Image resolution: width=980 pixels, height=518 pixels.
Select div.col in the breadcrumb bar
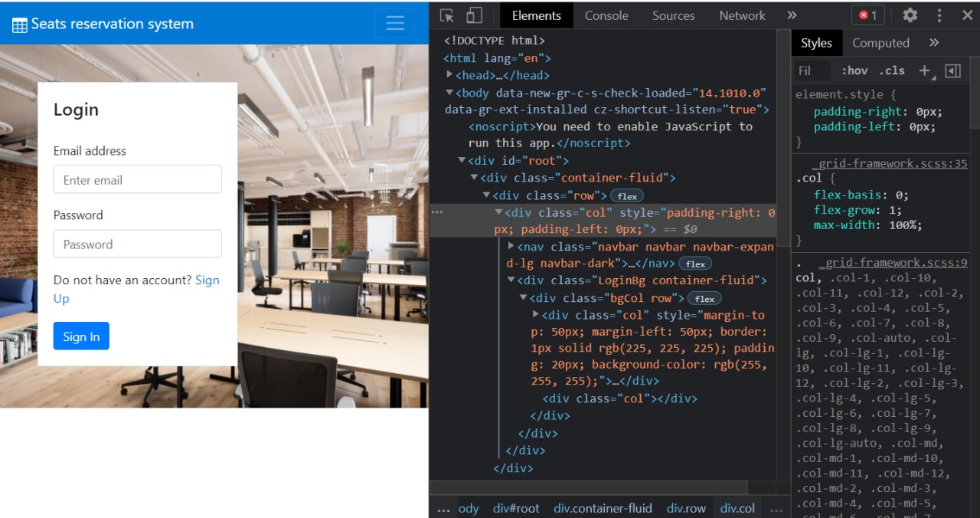(x=737, y=508)
